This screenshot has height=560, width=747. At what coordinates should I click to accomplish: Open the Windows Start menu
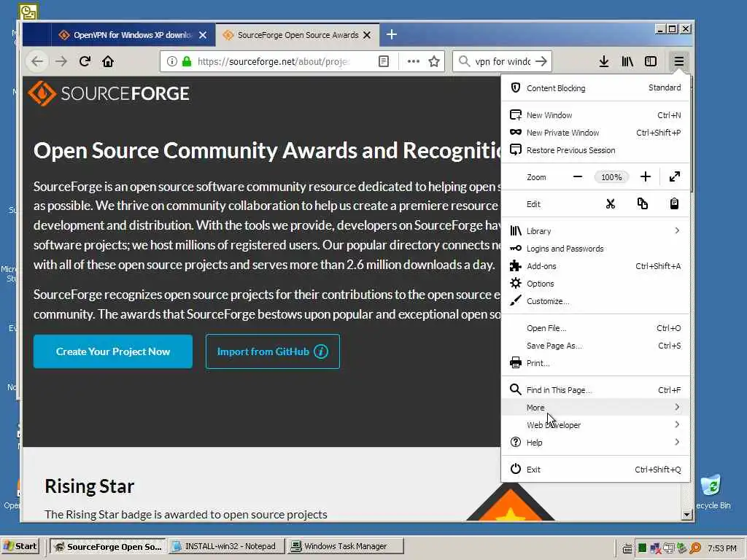click(x=20, y=546)
